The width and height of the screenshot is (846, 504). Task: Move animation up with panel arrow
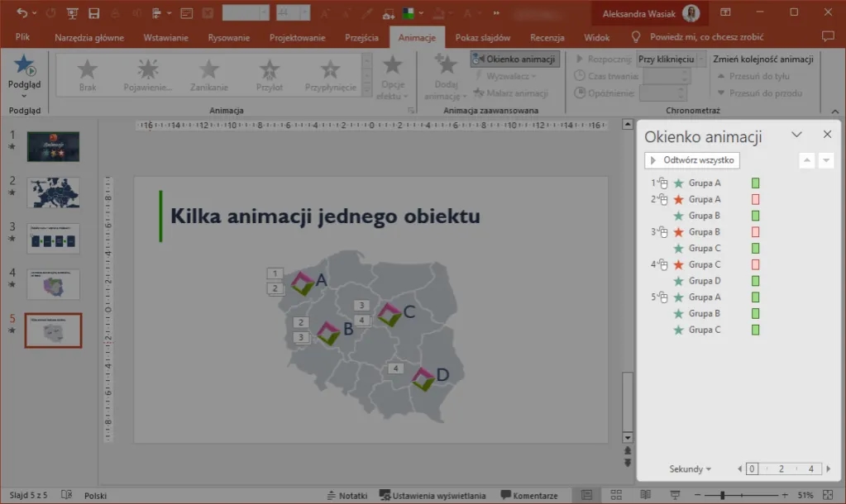coord(807,160)
